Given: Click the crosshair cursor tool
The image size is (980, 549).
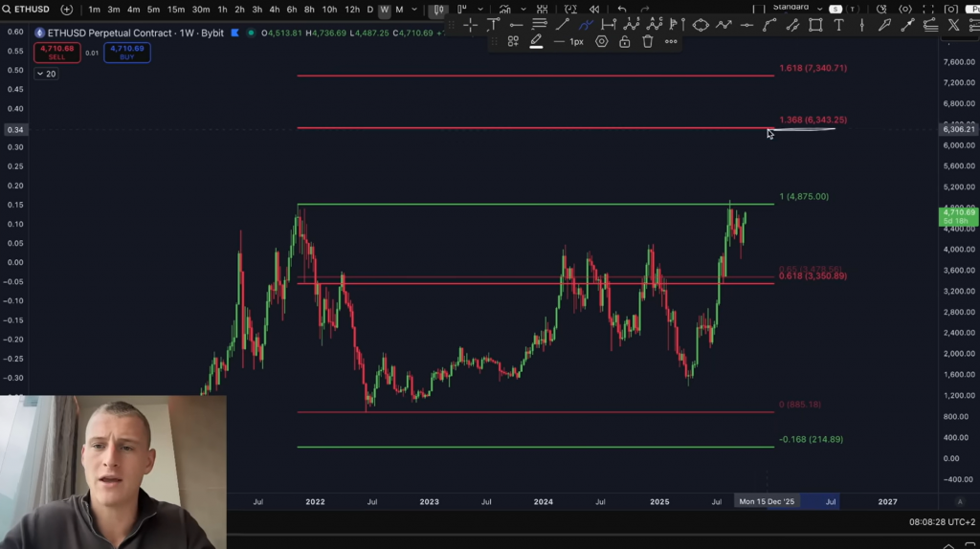Looking at the screenshot, I should 470,26.
